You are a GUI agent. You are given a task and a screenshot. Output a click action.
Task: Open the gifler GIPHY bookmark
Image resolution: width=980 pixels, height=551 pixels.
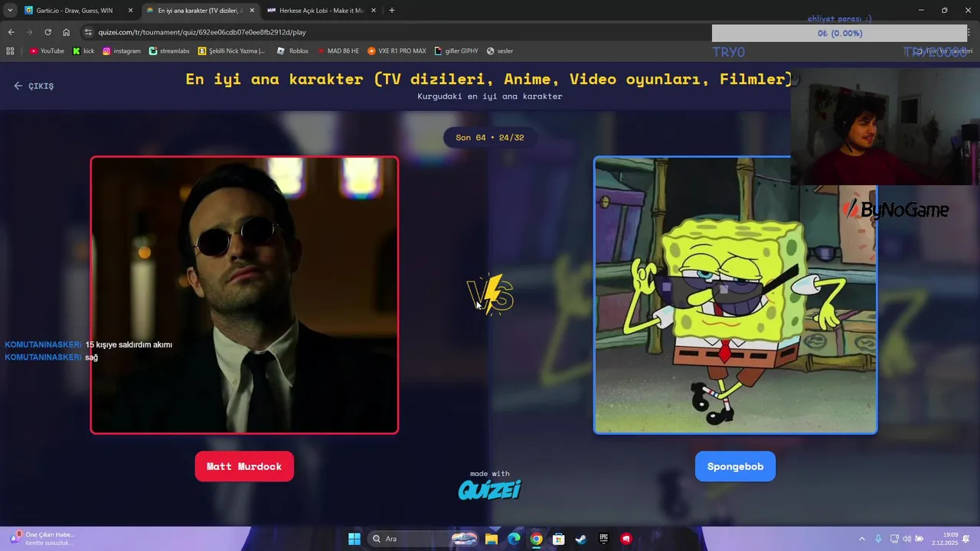[x=456, y=51]
